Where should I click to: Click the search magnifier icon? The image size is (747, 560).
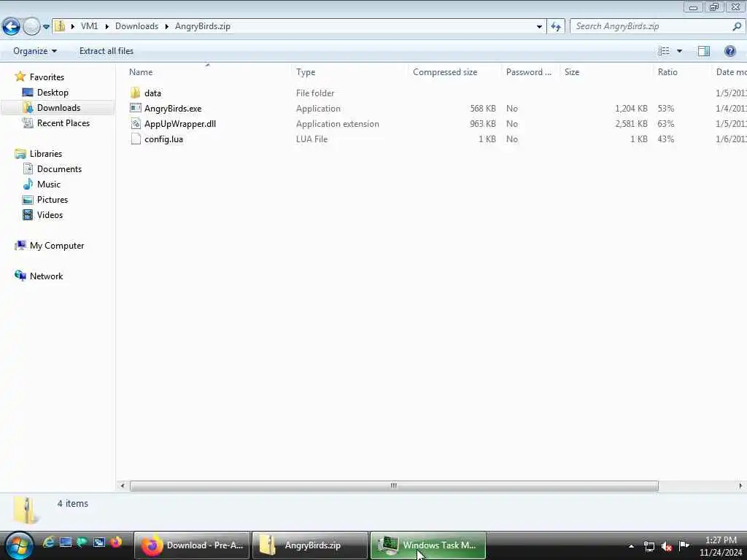737,26
